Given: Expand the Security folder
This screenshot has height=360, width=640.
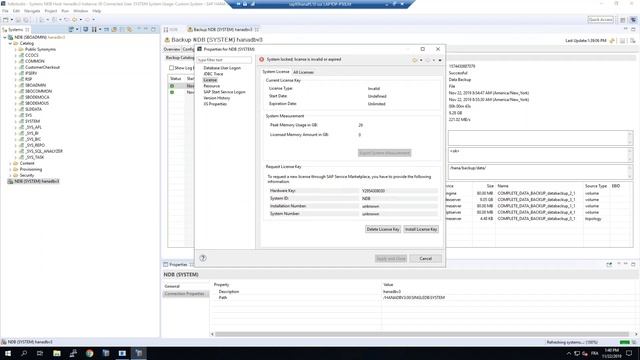Looking at the screenshot, I should tap(10, 176).
